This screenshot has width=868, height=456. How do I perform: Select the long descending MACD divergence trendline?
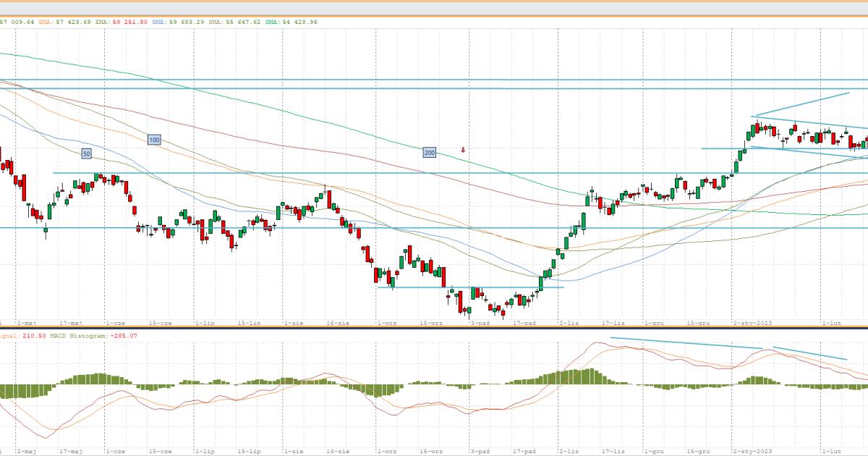(x=686, y=343)
